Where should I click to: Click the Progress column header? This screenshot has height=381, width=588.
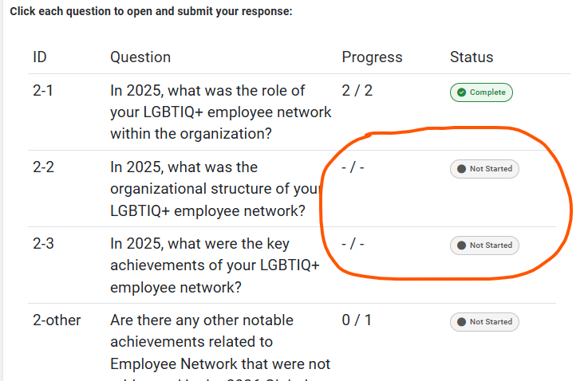[372, 57]
